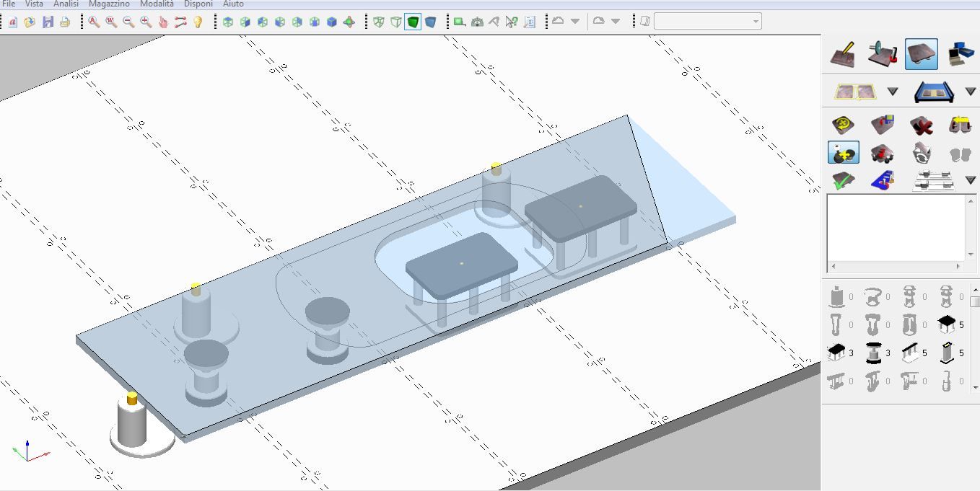Click the zoom out magnifier icon

point(128,22)
